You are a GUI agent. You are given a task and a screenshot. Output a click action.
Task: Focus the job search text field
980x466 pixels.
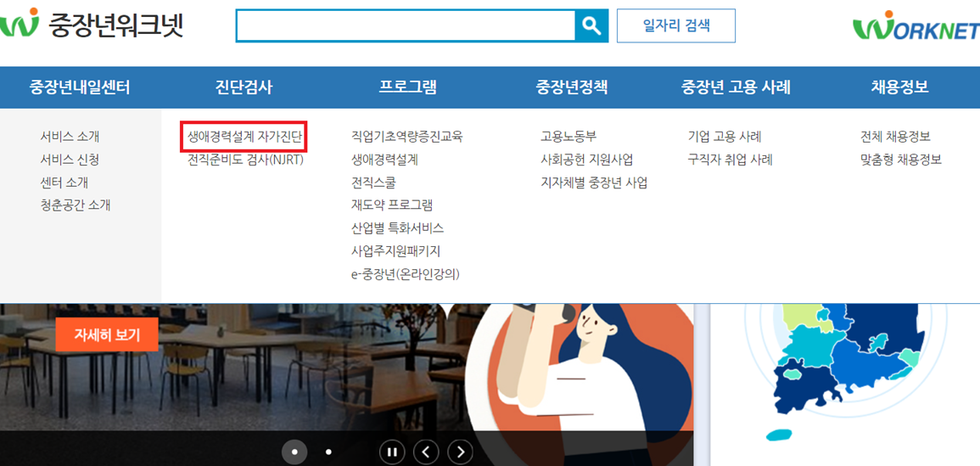click(405, 25)
